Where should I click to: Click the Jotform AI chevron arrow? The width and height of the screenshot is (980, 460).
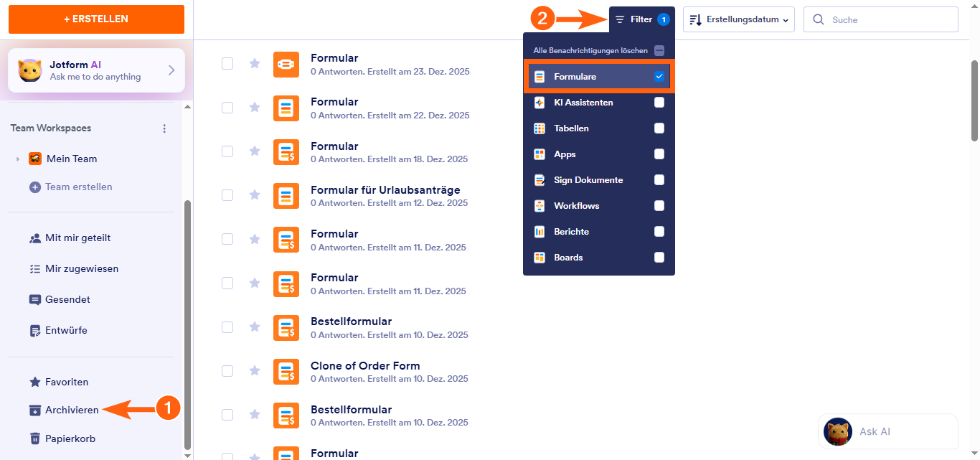[x=171, y=70]
